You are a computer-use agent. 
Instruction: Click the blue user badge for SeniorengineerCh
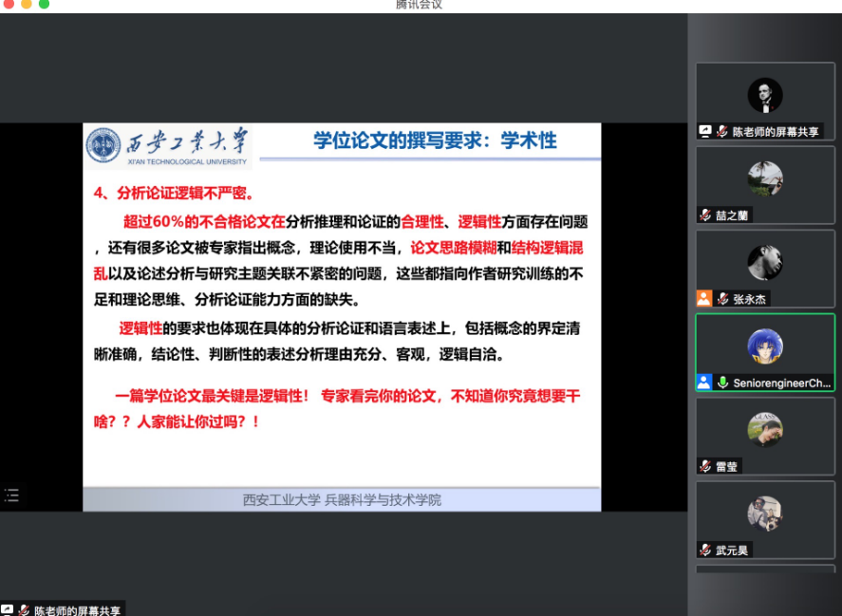[x=703, y=383]
